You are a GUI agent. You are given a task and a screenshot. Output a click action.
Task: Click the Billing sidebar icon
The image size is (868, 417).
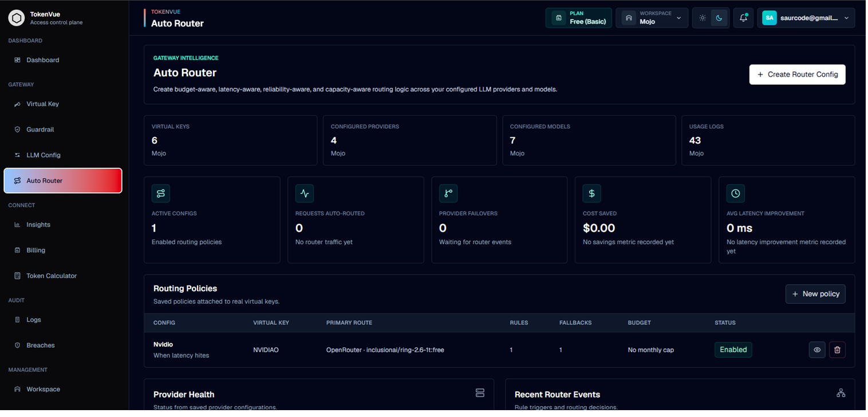pyautogui.click(x=17, y=251)
